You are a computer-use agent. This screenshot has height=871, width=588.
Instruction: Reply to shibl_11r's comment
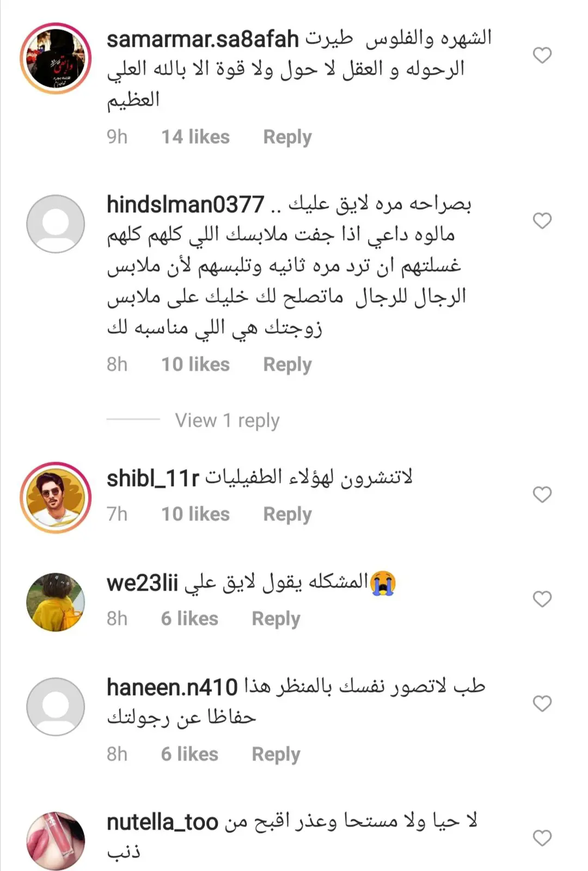point(287,514)
